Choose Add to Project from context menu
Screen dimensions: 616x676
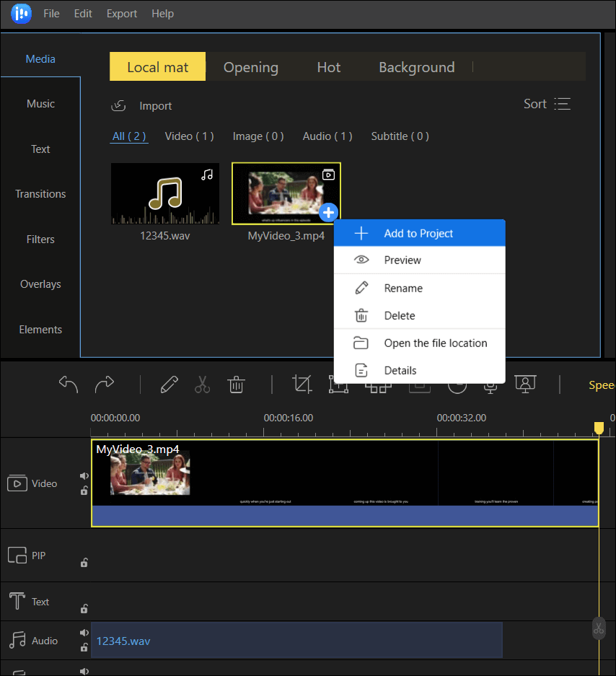(x=418, y=233)
